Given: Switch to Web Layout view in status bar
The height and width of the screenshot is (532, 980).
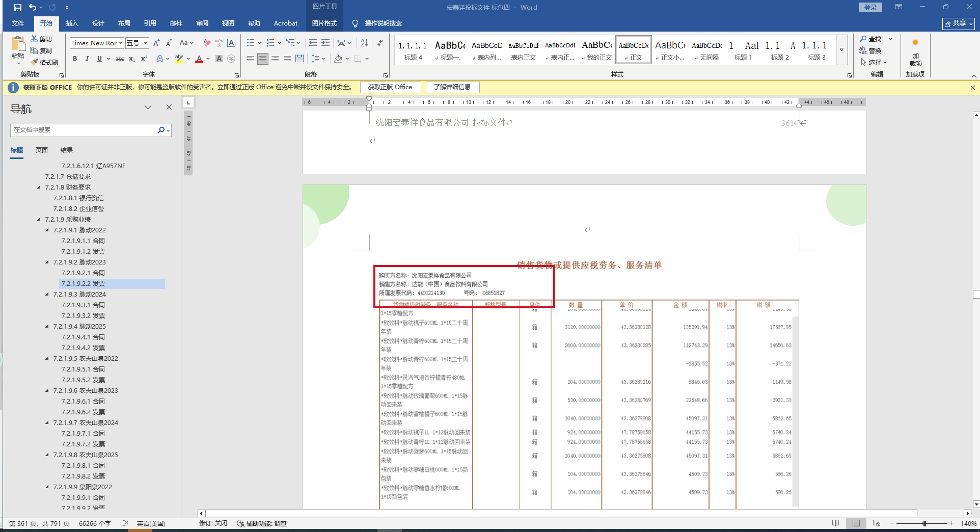Looking at the screenshot, I should (876, 523).
